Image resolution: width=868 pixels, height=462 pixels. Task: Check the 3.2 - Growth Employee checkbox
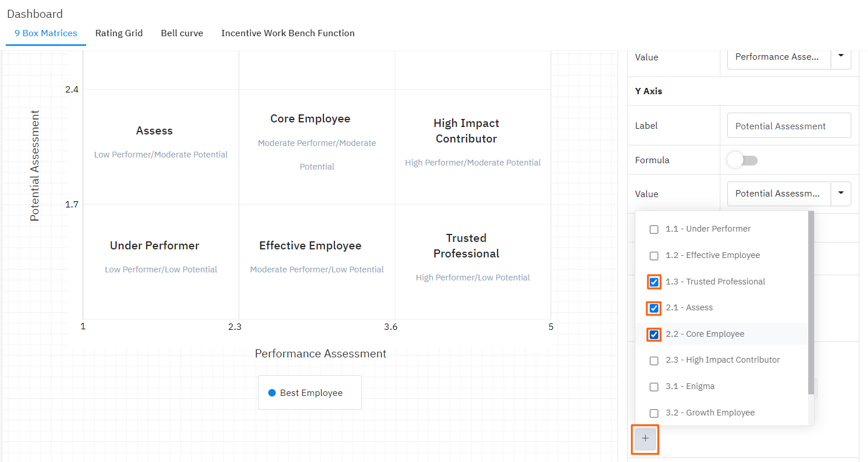[654, 413]
